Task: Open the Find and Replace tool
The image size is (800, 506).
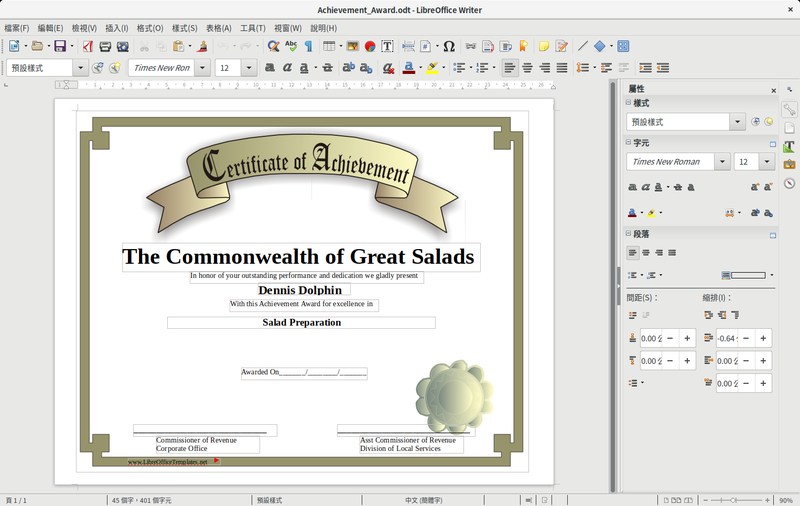Action: point(273,46)
